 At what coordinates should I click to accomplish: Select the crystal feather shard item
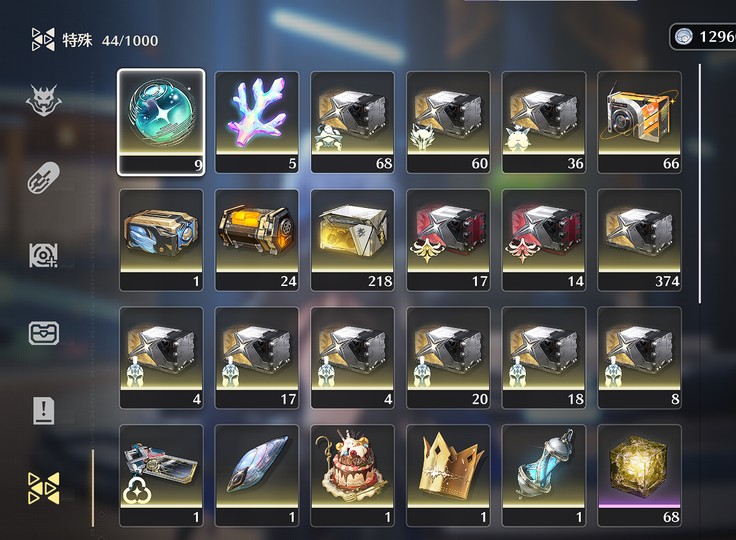[257, 476]
